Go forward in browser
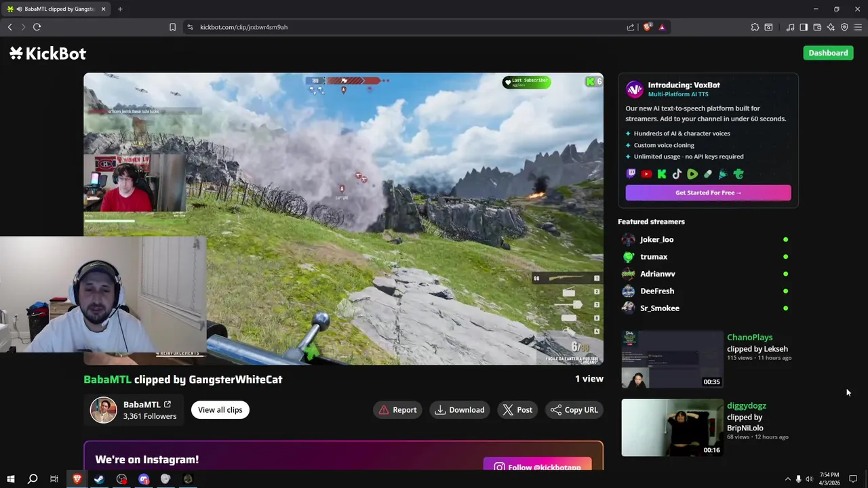Screen dimensions: 868x488 [x=23, y=27]
